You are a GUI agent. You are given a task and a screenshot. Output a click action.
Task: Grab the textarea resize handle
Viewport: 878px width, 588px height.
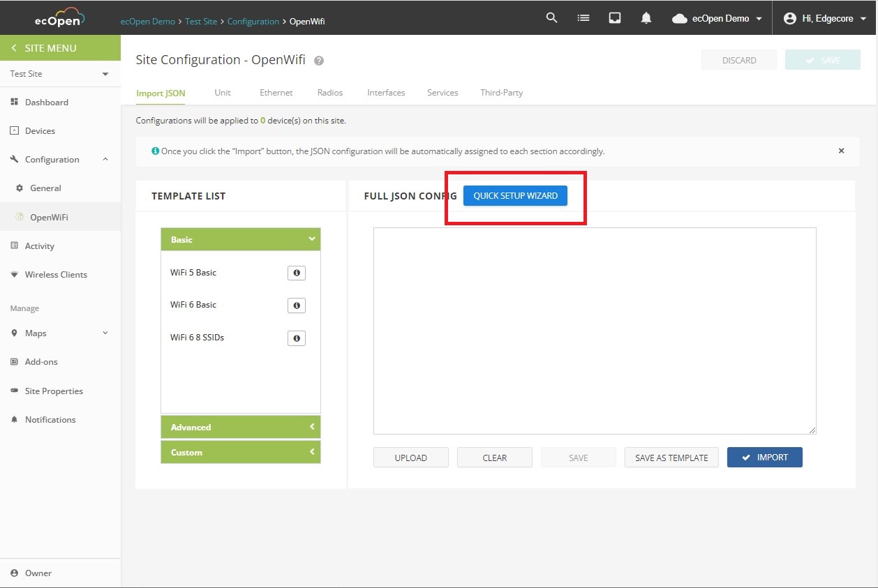point(812,430)
